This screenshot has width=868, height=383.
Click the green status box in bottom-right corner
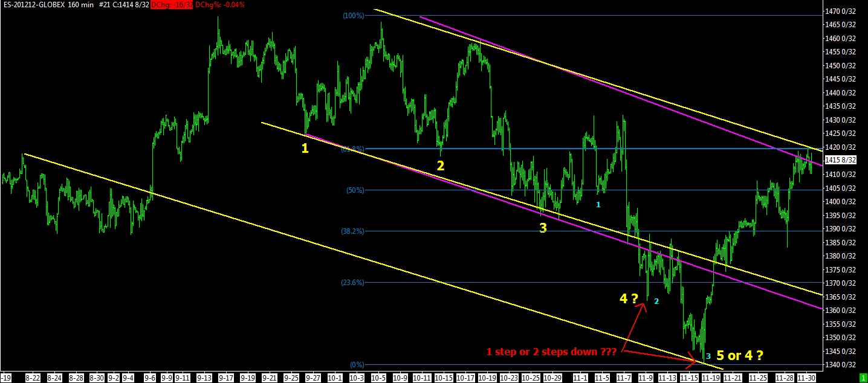(x=863, y=378)
